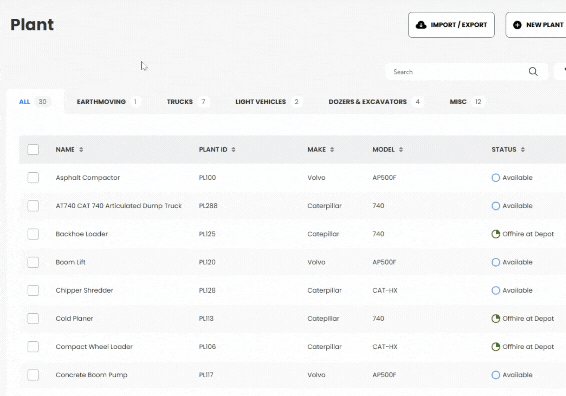Open the Cold Planer row name
Screen dimensions: 566x396
[74, 318]
